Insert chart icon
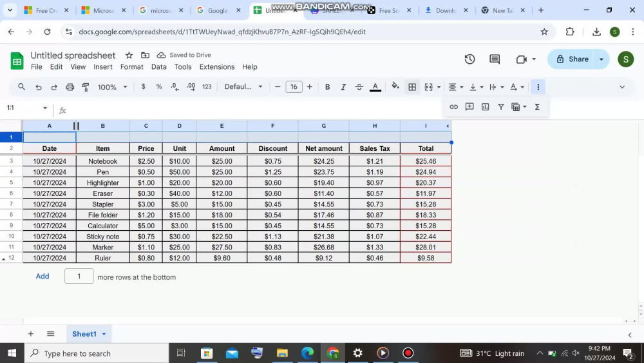Screen dimensions: 644x363 coord(485,107)
